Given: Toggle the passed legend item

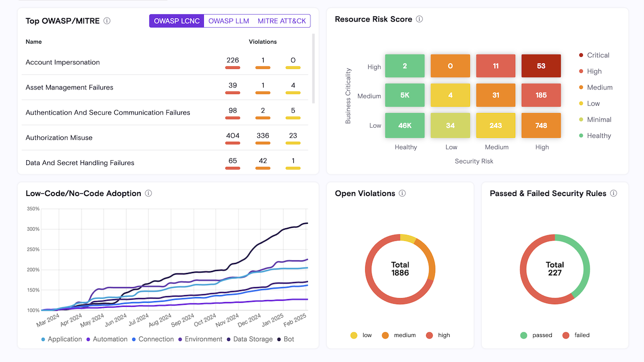Looking at the screenshot, I should coord(537,335).
